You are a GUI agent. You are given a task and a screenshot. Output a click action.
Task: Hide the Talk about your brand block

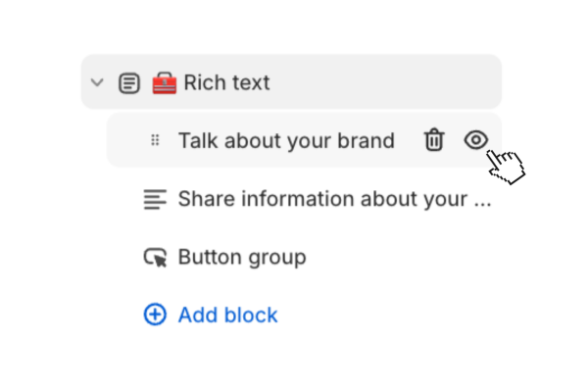click(x=476, y=140)
